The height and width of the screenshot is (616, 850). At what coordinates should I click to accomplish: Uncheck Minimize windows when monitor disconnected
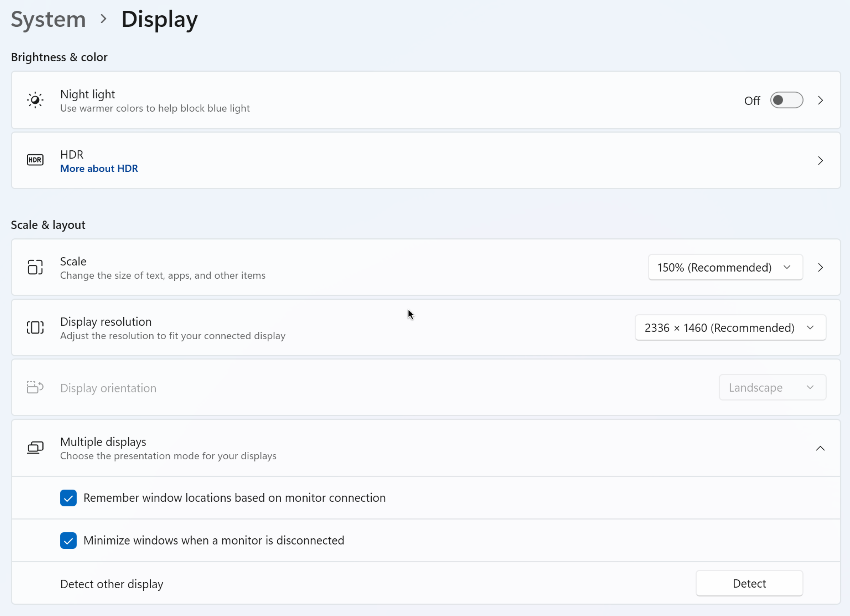[x=68, y=541]
